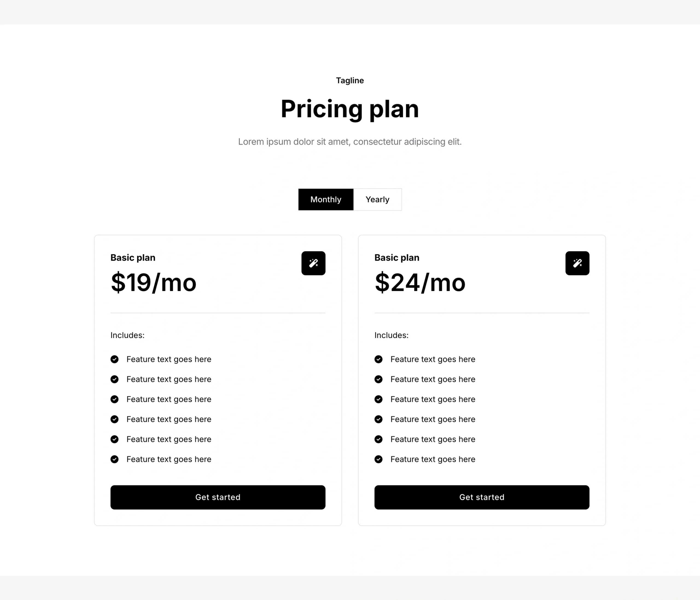This screenshot has width=700, height=600.
Task: Click the Tagline label above the heading
Action: pyautogui.click(x=350, y=80)
